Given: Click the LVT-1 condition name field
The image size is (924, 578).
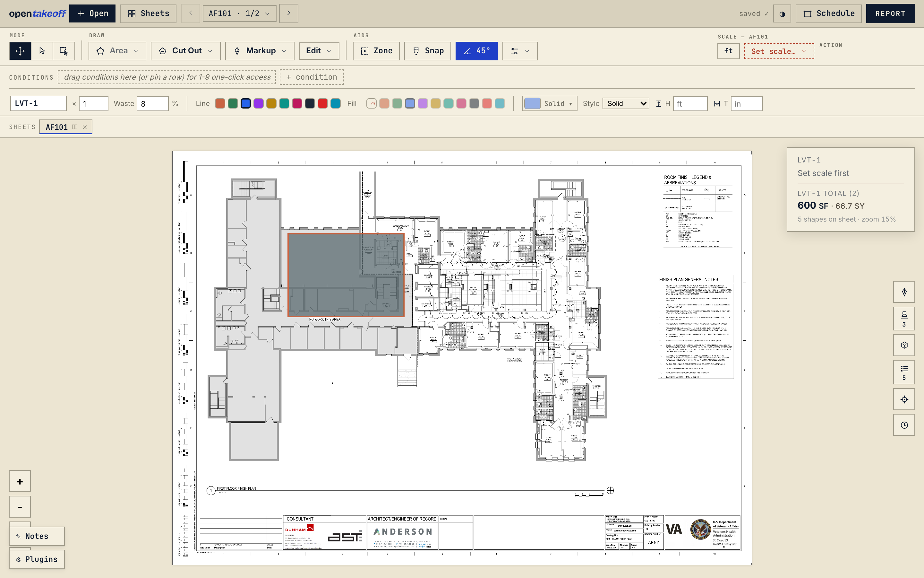Looking at the screenshot, I should [38, 104].
